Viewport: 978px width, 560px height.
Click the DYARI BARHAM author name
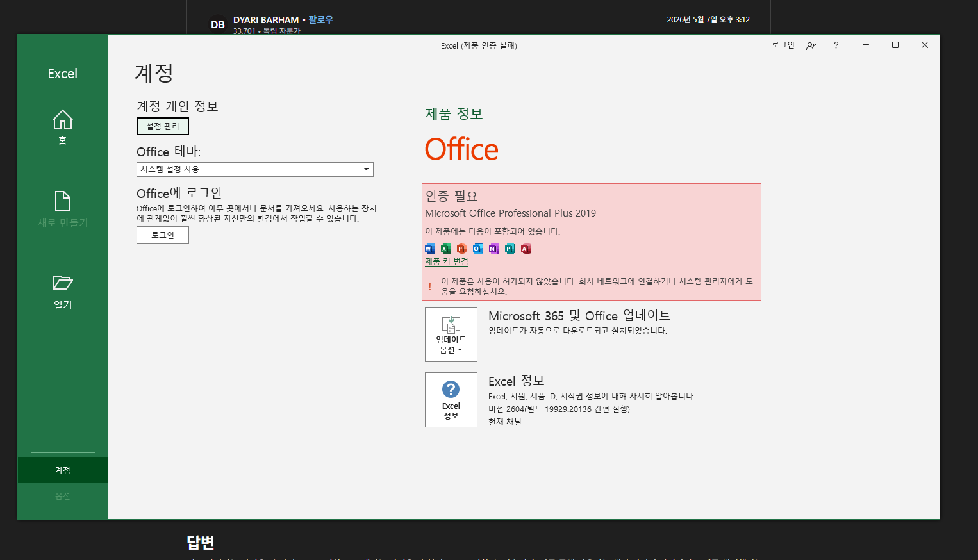tap(266, 20)
